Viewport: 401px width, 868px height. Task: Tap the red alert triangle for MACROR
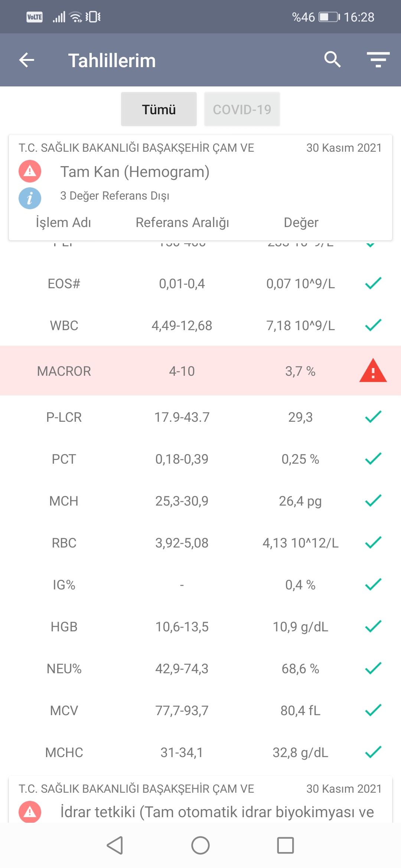coord(373,371)
